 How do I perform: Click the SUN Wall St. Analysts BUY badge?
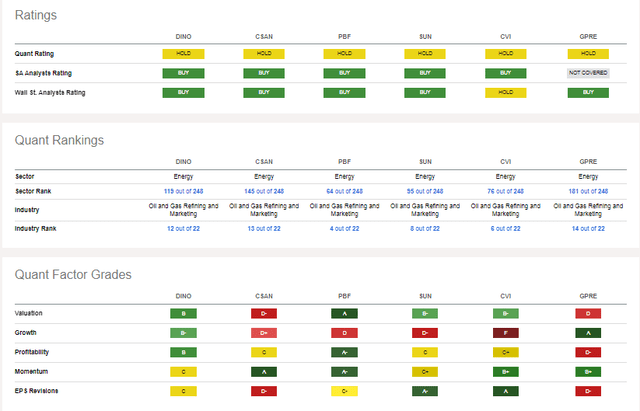(425, 93)
